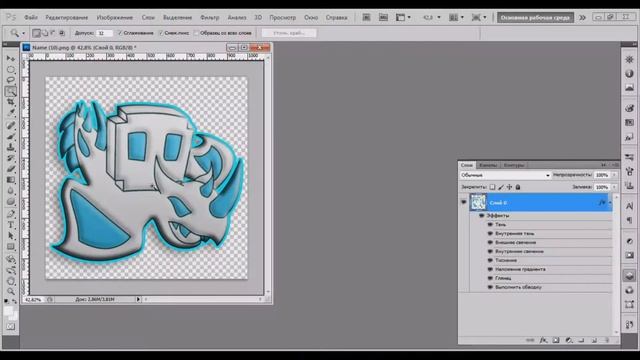Open Arrange Documents dropdown
The height and width of the screenshot is (360, 640).
(456, 17)
